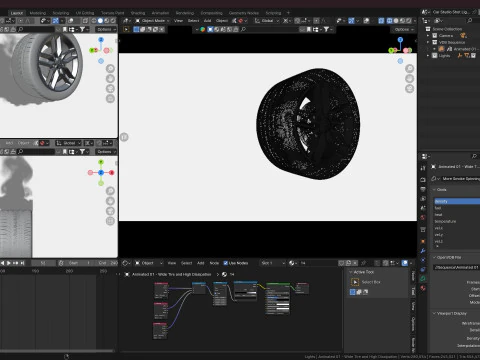Open the Tool tab in node editor sidebar

point(413,291)
